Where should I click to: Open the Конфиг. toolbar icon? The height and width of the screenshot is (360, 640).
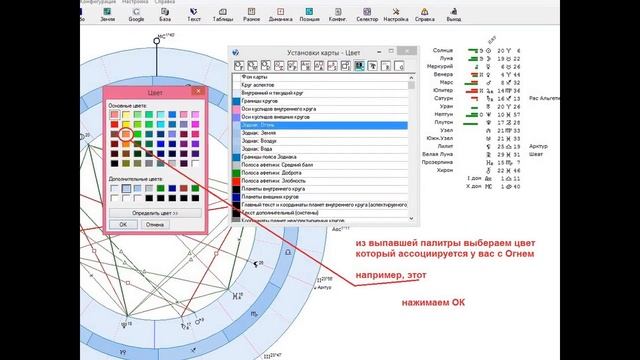[338, 14]
